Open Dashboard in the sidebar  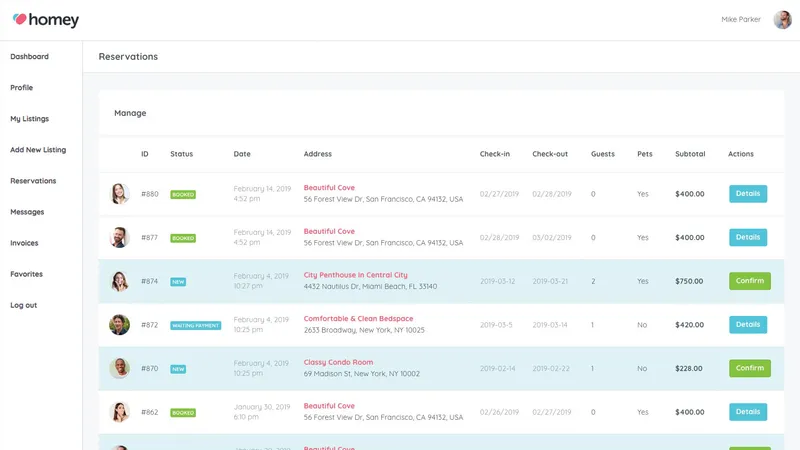[x=30, y=57]
